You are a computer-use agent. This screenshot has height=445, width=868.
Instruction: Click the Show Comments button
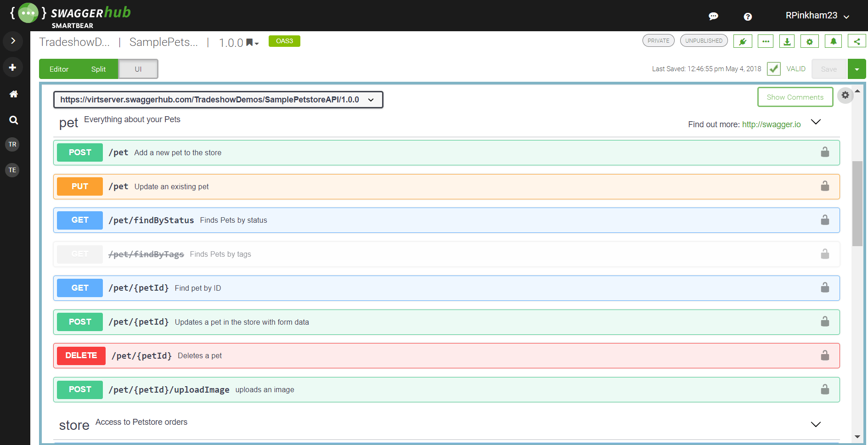coord(795,97)
